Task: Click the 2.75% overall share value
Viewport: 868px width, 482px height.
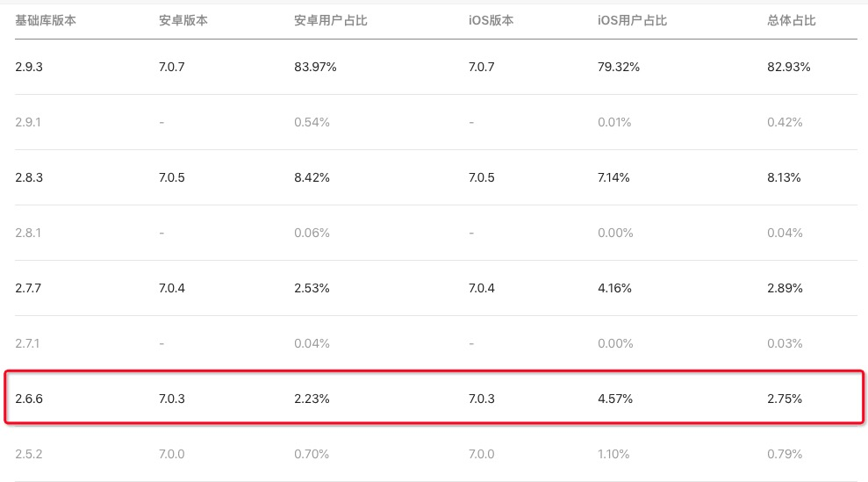Action: (x=785, y=399)
